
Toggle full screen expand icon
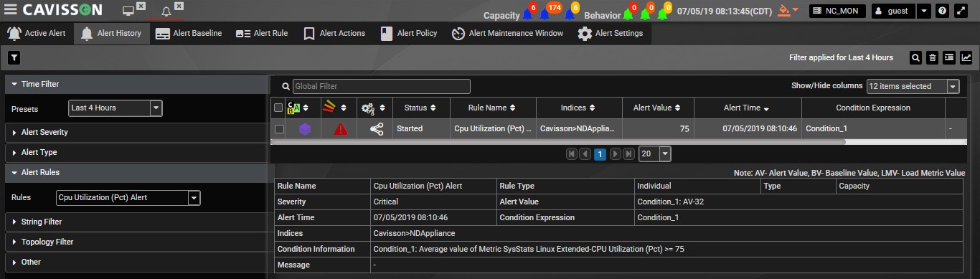coord(961,11)
